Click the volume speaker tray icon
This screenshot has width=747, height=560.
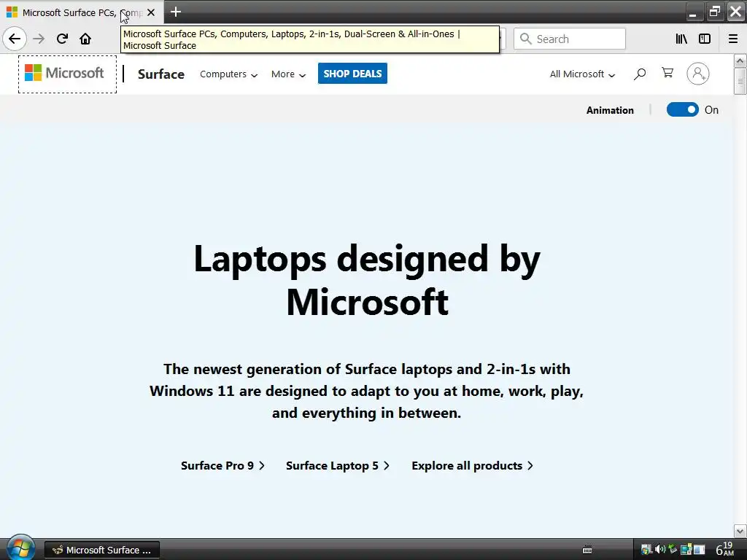pos(659,550)
